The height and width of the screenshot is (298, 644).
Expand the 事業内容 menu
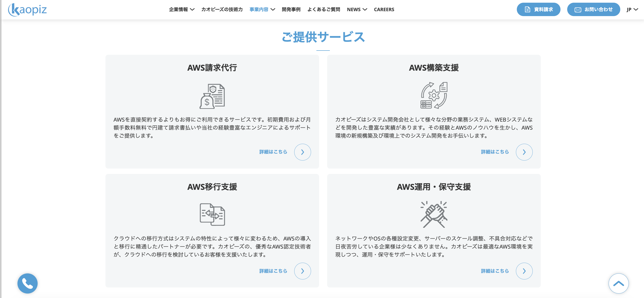[262, 9]
